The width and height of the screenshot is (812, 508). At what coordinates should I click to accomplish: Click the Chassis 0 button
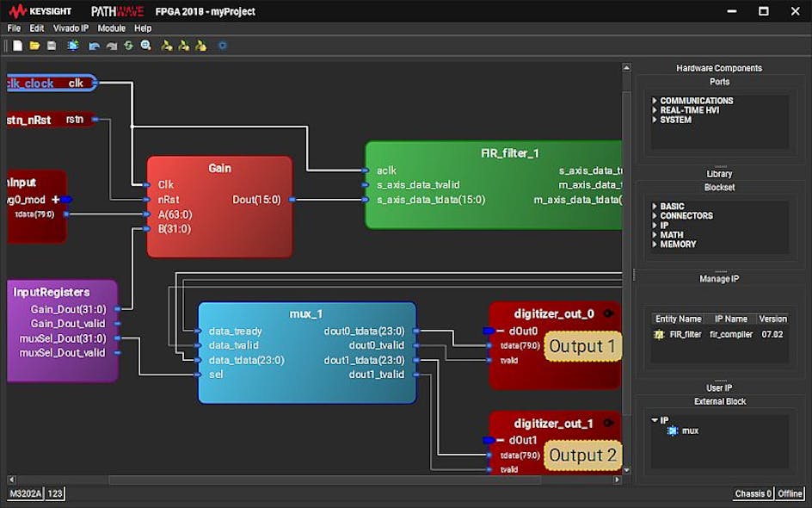tap(753, 493)
